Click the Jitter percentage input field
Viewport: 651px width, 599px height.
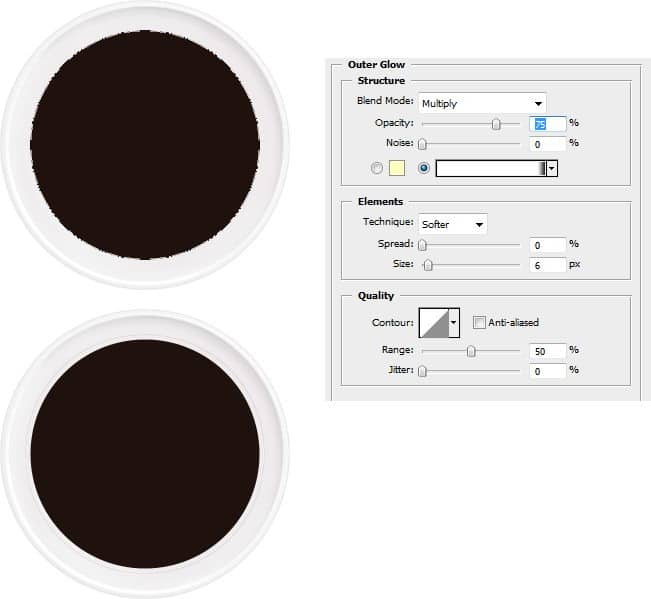(x=547, y=371)
